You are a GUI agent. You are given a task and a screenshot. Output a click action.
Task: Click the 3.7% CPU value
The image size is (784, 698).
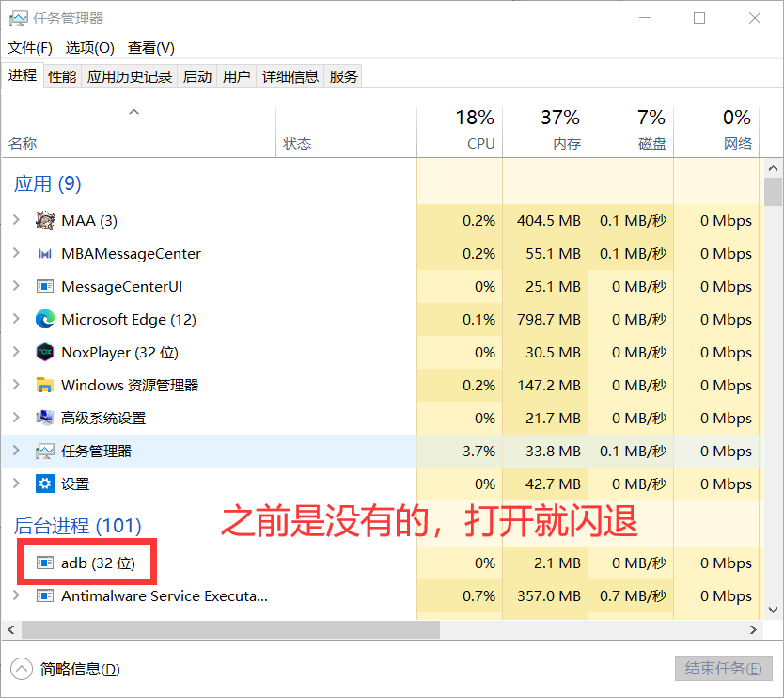tap(479, 452)
